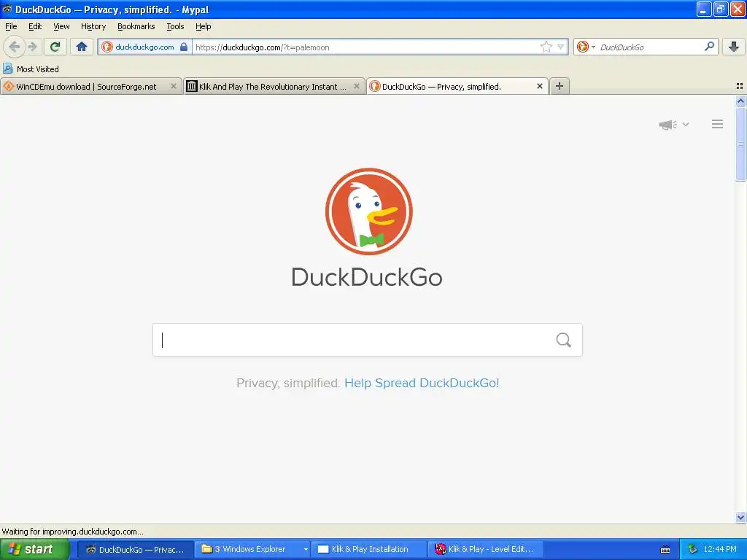The image size is (747, 560).
Task: Open the View menu
Action: 61,26
